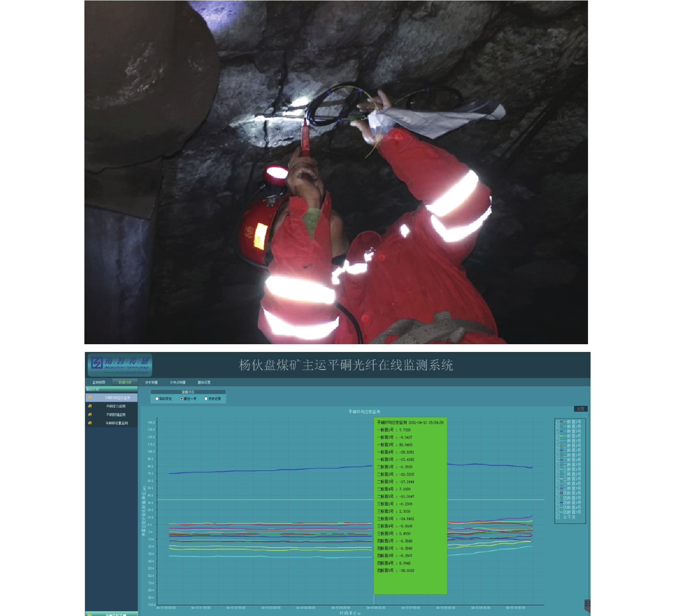Switch to the 波长测量 tab
Image resolution: width=675 pixels, height=616 pixels.
(x=151, y=382)
